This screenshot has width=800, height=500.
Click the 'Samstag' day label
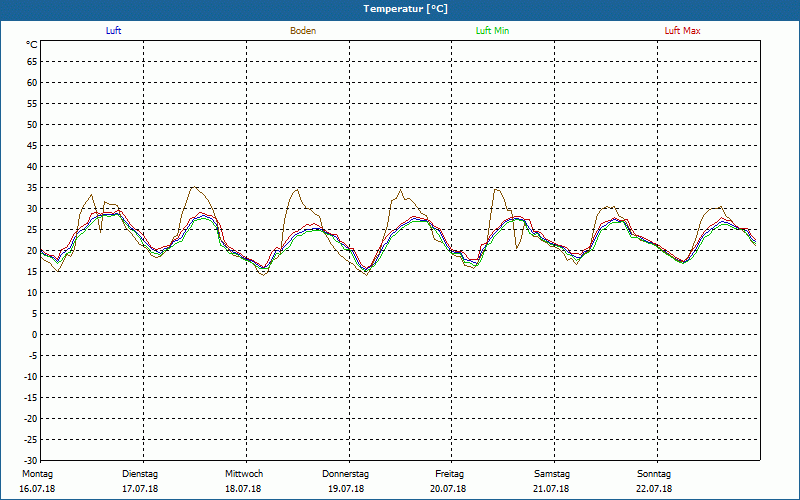coord(552,474)
